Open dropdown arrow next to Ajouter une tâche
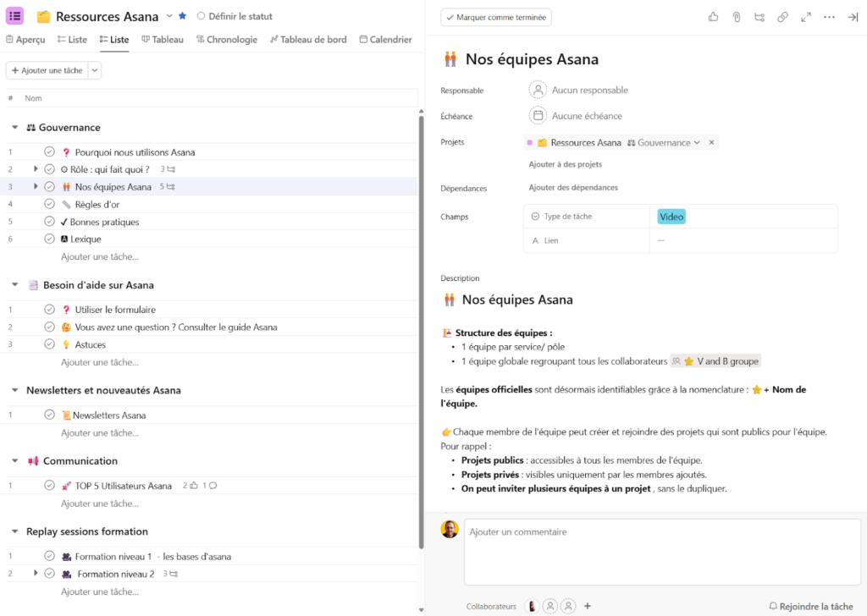 click(x=95, y=70)
